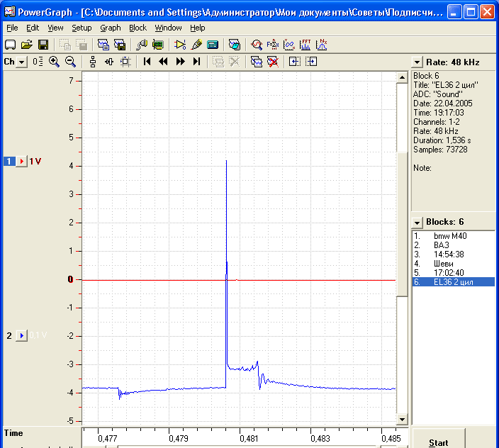This screenshot has width=499, height=448.
Task: Save the file using the floppy disk icon
Action: point(43,45)
